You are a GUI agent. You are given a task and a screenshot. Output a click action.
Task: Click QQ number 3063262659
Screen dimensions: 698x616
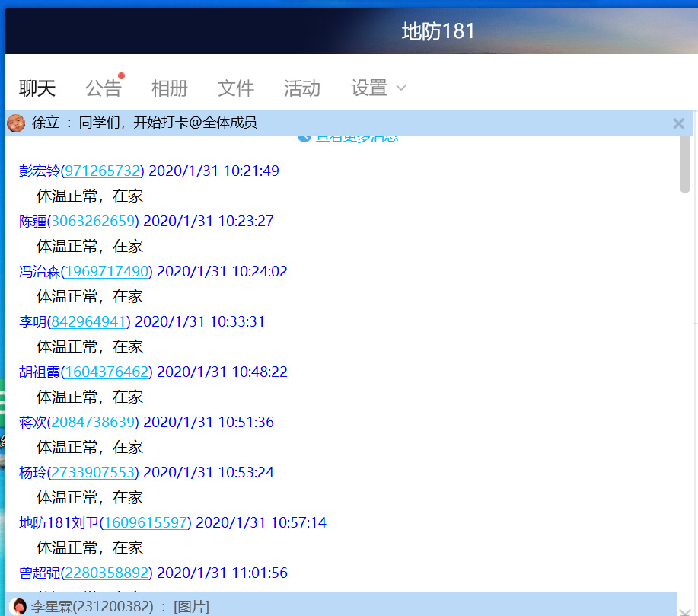93,222
